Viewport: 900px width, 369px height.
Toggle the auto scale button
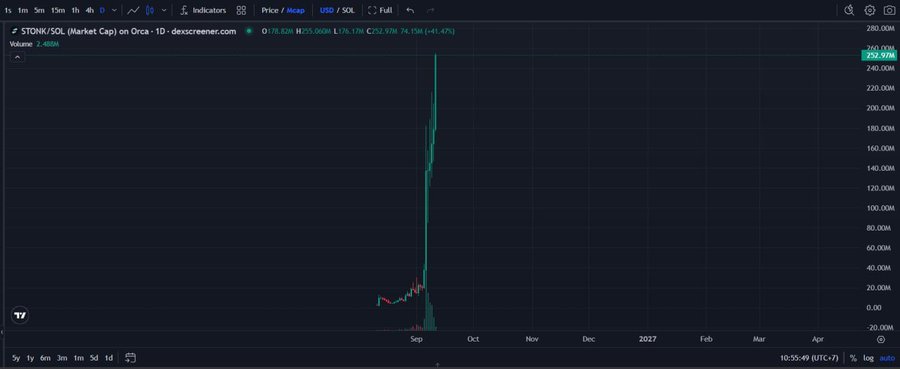(x=887, y=358)
